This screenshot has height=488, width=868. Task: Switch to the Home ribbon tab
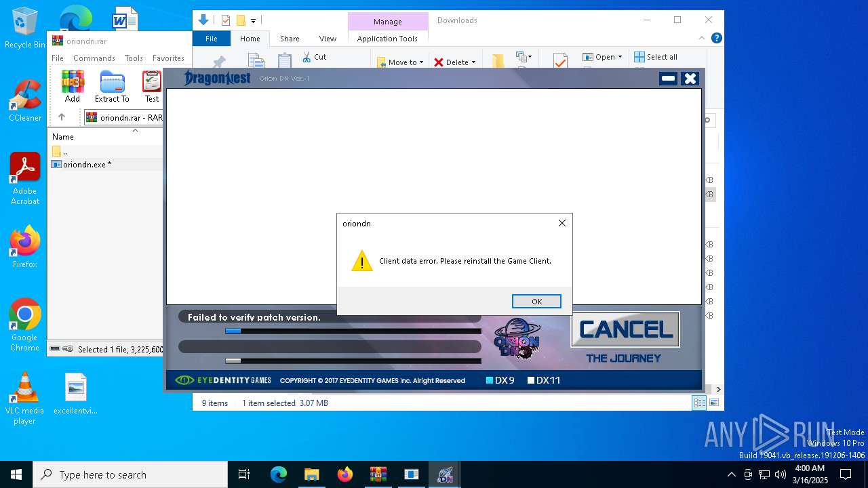pos(250,39)
